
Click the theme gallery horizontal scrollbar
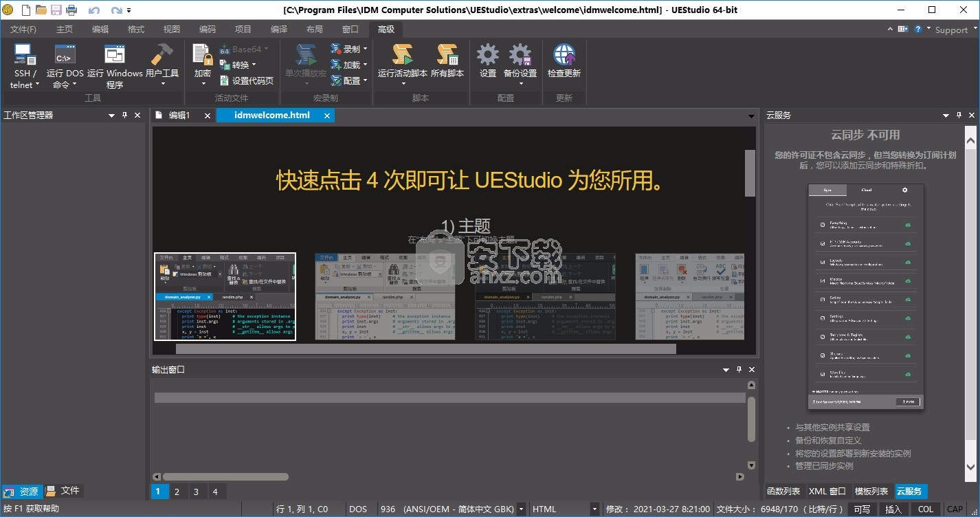pos(426,349)
